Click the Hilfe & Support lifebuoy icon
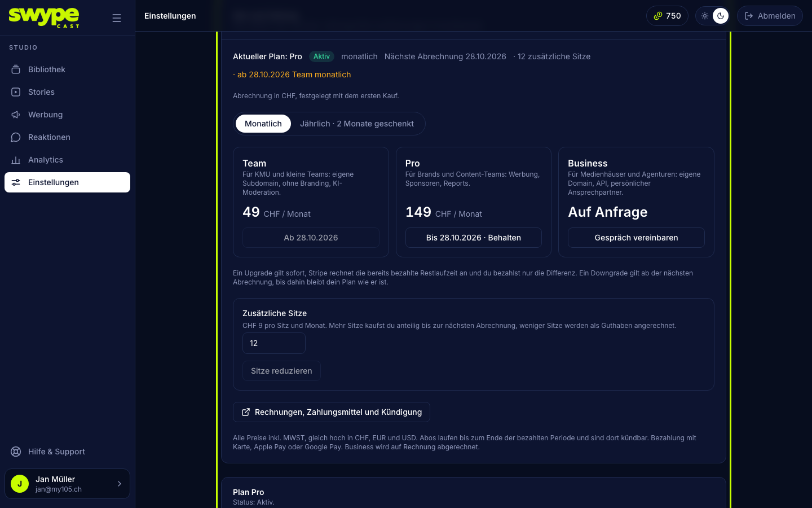 (16, 452)
